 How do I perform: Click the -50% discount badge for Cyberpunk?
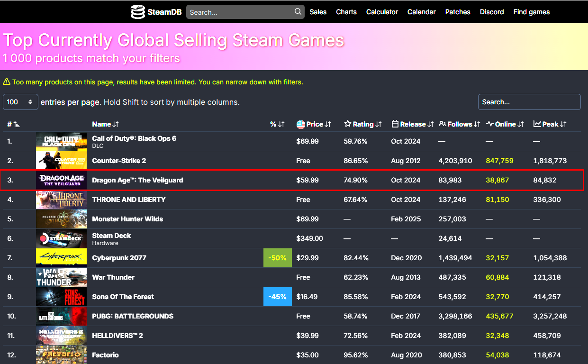pyautogui.click(x=278, y=258)
